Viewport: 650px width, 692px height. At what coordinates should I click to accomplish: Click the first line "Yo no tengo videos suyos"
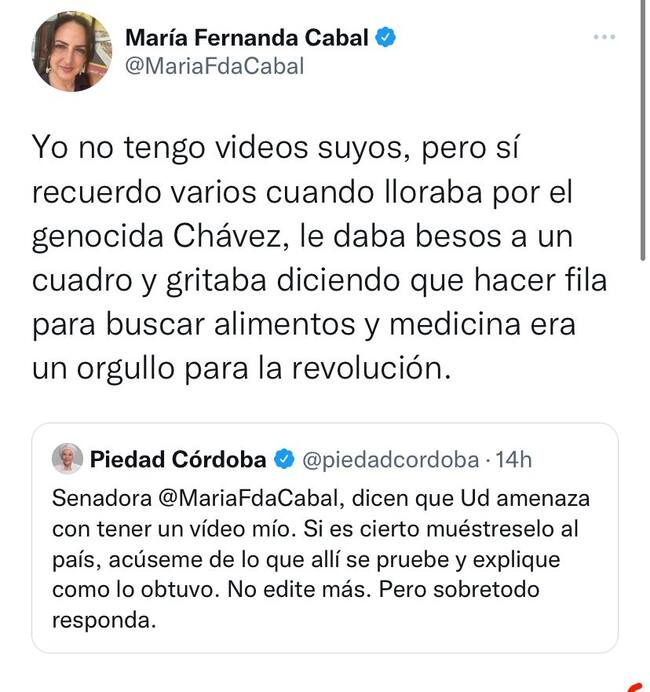(218, 148)
